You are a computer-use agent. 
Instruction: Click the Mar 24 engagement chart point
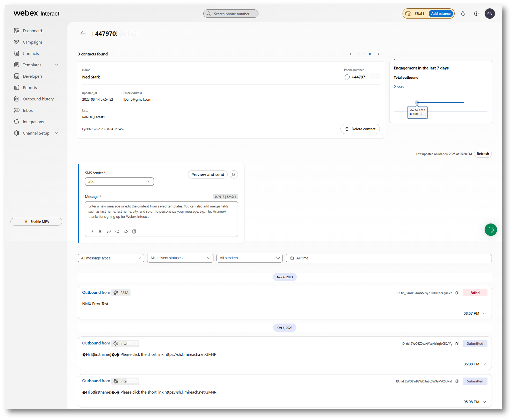417,103
